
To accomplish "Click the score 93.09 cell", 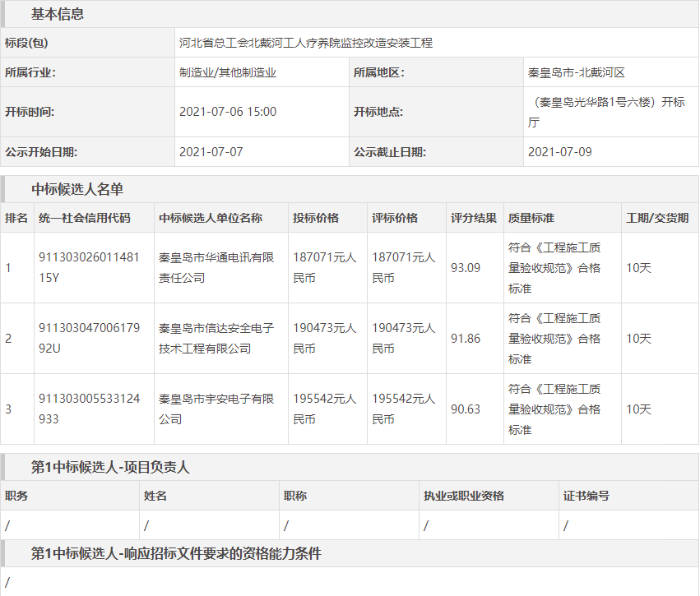I will tap(466, 268).
